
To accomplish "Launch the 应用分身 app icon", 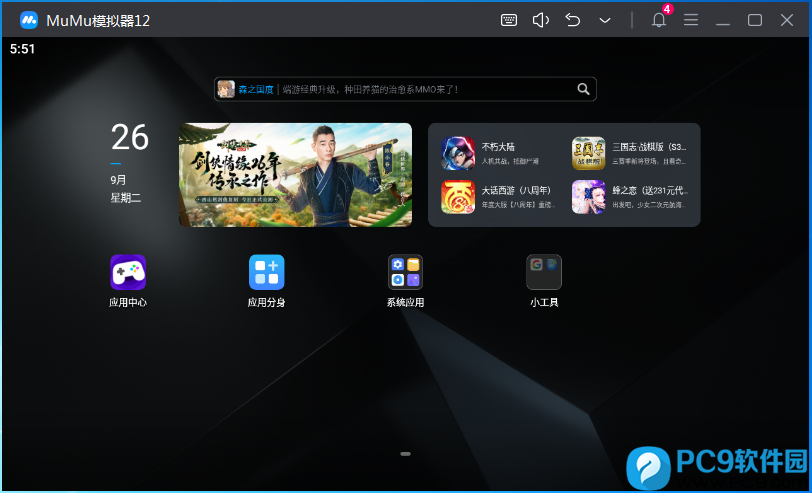I will pyautogui.click(x=267, y=272).
